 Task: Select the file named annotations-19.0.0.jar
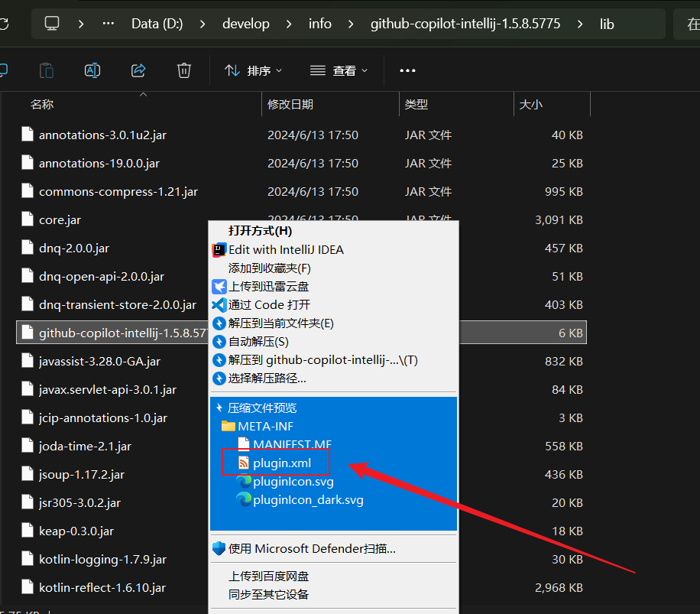(x=99, y=163)
